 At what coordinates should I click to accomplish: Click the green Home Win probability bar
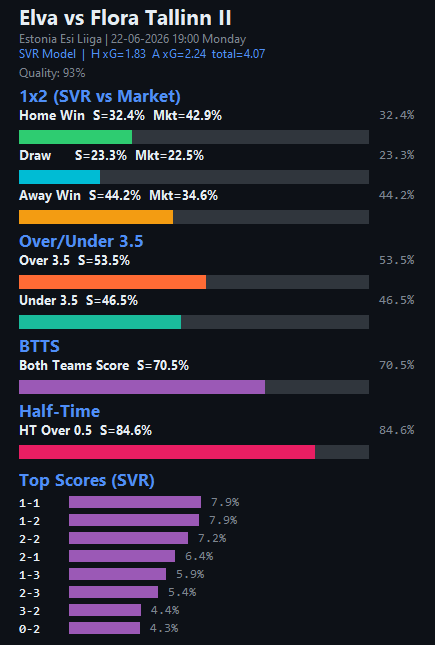75,137
